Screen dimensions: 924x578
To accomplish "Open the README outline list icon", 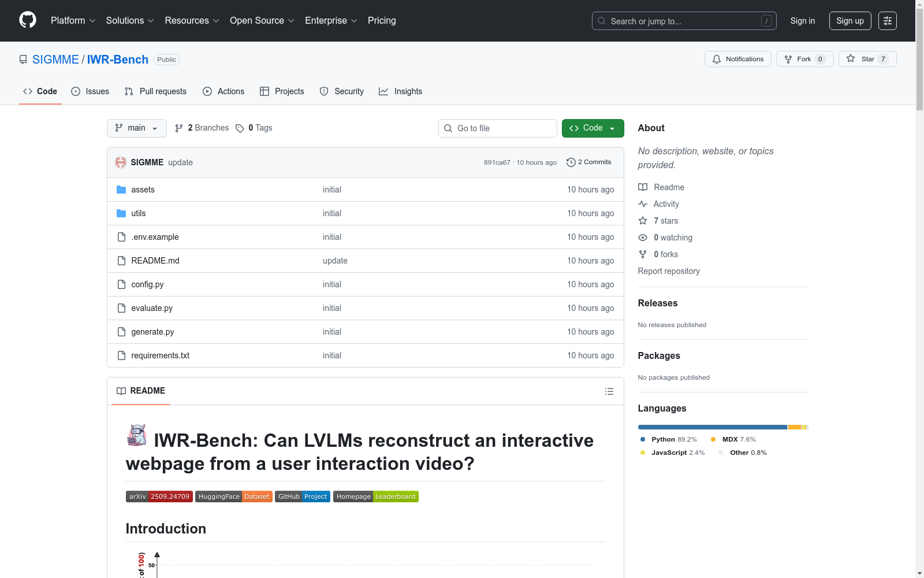I will 609,391.
